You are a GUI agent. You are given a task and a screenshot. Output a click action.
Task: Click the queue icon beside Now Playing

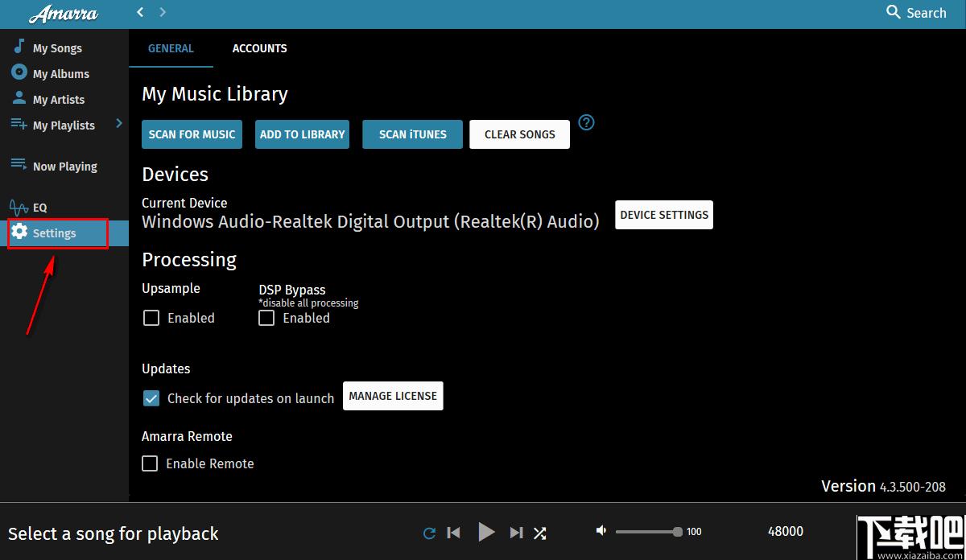19,164
